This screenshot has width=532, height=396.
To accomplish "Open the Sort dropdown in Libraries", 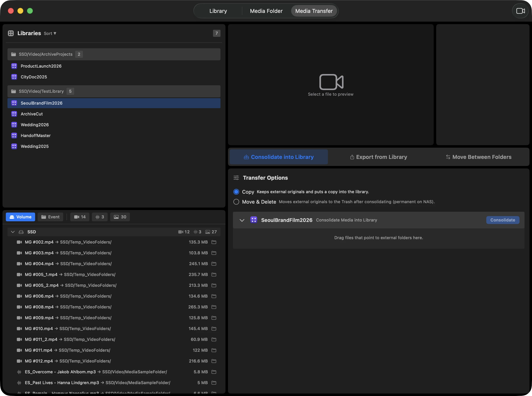I will (x=50, y=33).
